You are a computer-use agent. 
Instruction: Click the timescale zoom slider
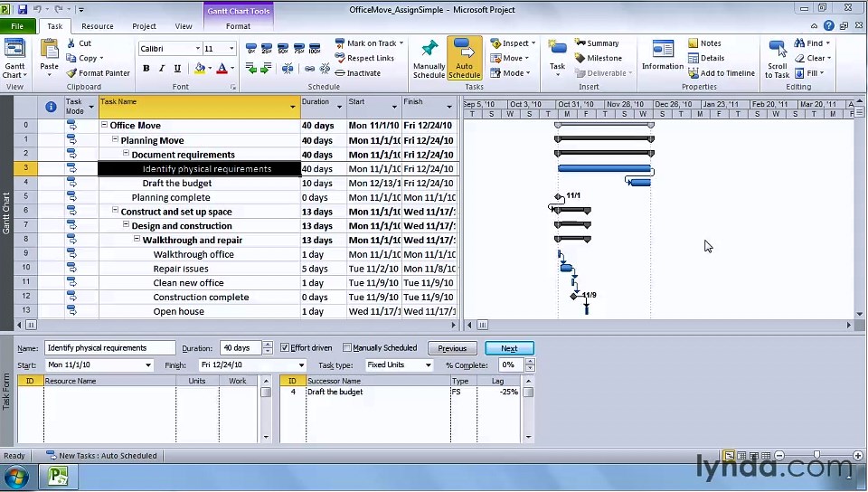[817, 456]
